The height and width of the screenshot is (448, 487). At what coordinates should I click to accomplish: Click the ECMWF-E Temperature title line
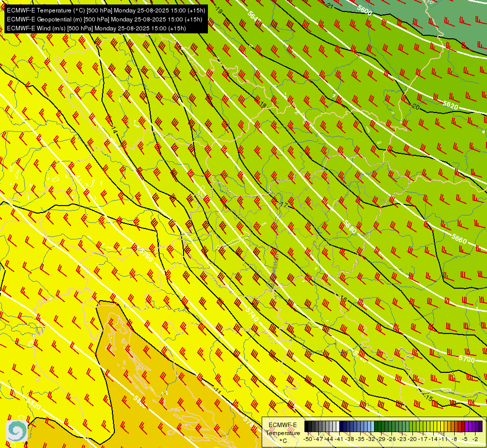[106, 10]
